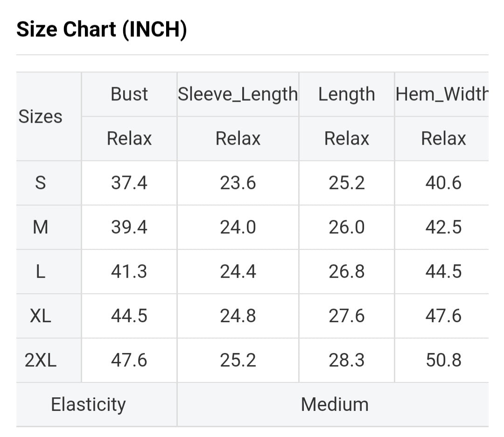Click length value 26.8 for size L

pos(346,272)
